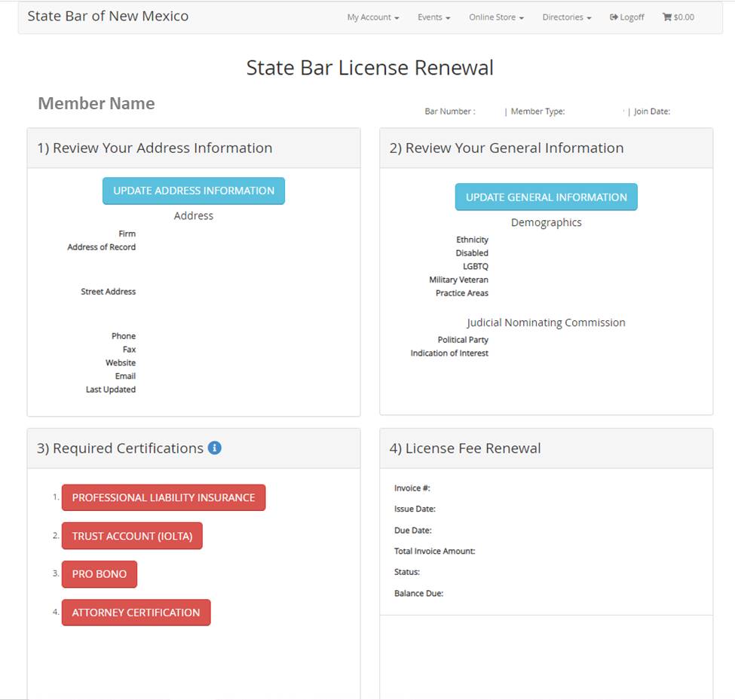This screenshot has height=700, width=735.
Task: Click the 'Phone' label
Action: coord(124,336)
